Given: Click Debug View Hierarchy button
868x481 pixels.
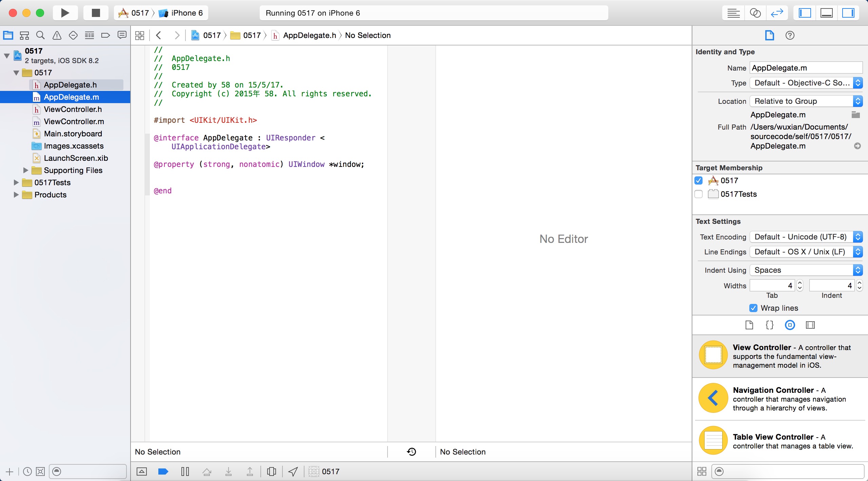Looking at the screenshot, I should (x=272, y=472).
